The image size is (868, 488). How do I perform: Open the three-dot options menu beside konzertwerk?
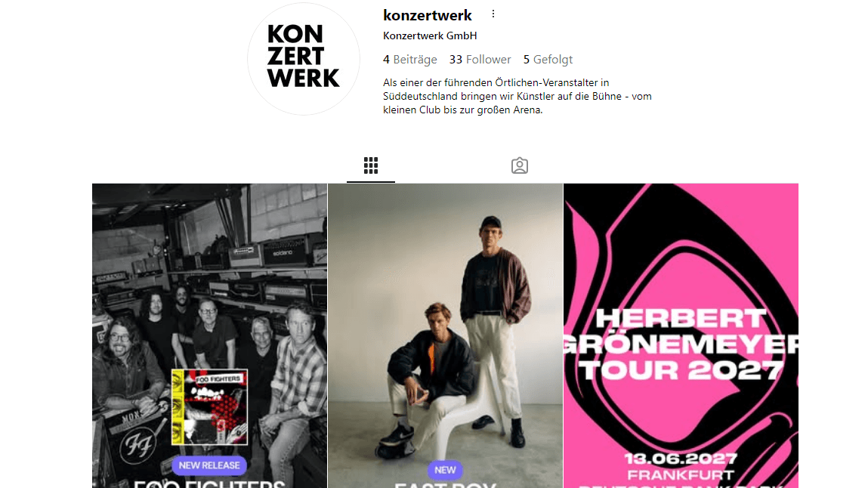(493, 14)
